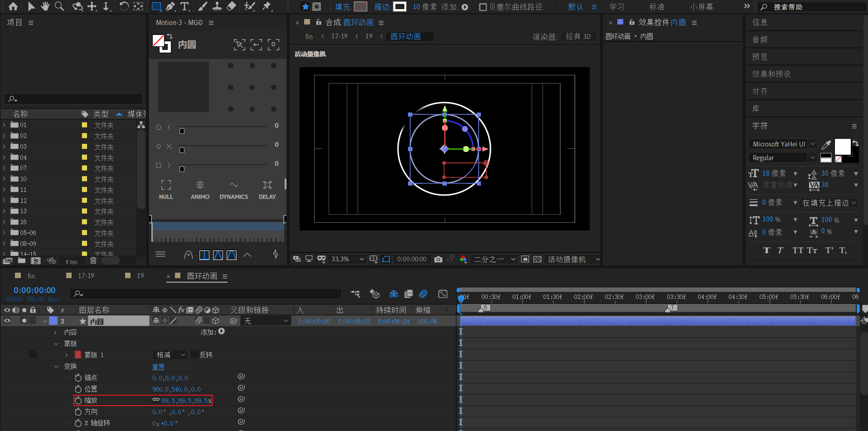Click the swap fill and stroke arrow

[x=855, y=143]
